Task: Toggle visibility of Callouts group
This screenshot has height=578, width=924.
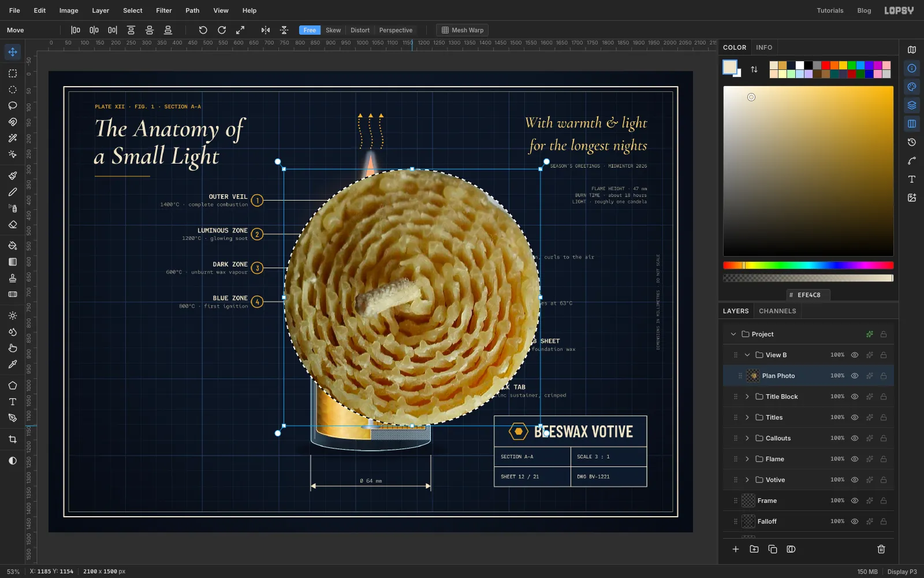Action: click(855, 438)
